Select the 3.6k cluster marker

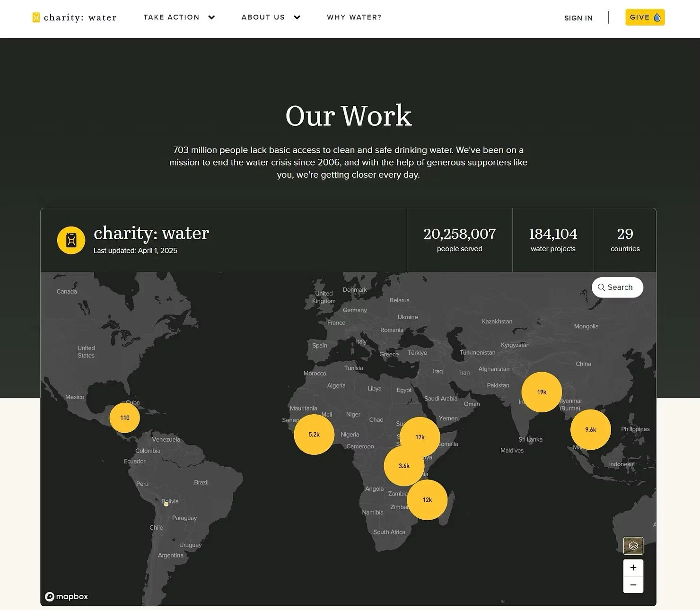pos(404,466)
